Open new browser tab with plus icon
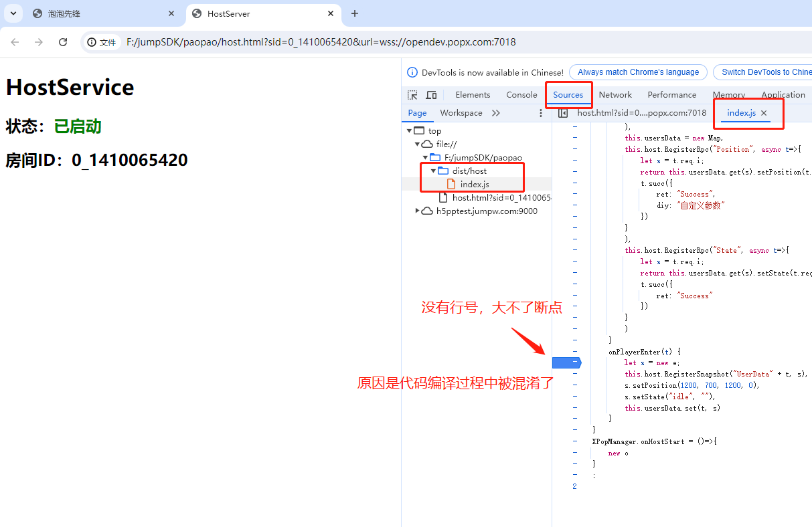 (355, 13)
